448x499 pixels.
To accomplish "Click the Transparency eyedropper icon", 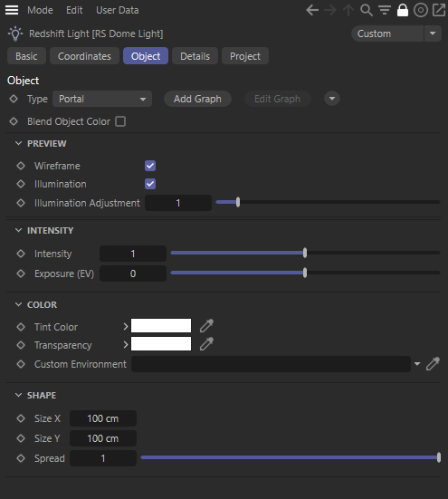I will pos(206,344).
